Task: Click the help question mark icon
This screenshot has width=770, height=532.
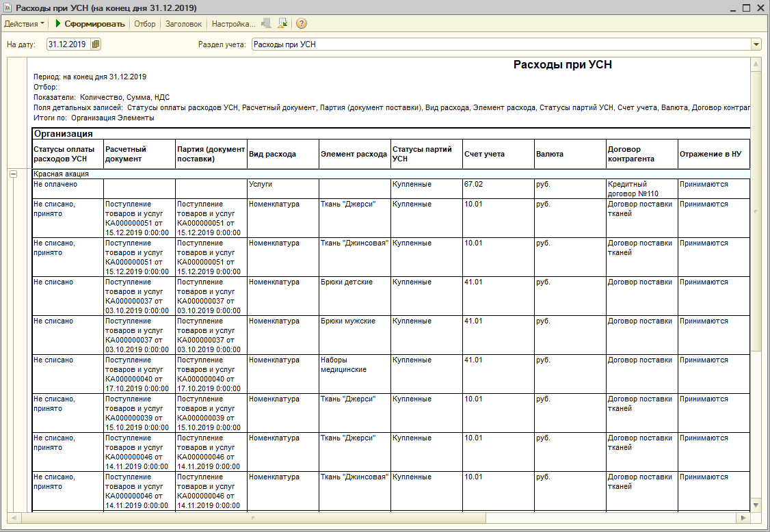Action: click(301, 24)
